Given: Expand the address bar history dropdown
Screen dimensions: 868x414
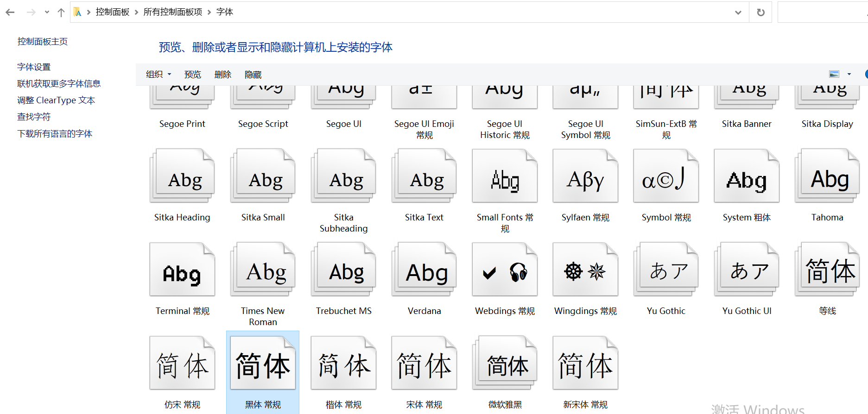Looking at the screenshot, I should point(738,13).
